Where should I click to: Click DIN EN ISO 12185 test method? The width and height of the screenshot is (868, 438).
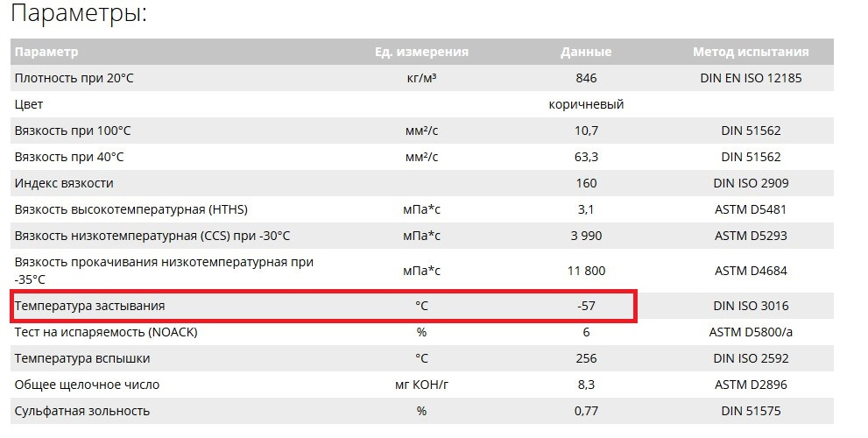pyautogui.click(x=751, y=78)
